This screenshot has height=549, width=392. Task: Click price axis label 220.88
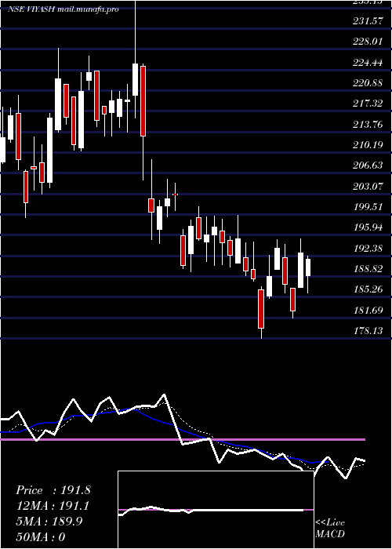(x=368, y=83)
